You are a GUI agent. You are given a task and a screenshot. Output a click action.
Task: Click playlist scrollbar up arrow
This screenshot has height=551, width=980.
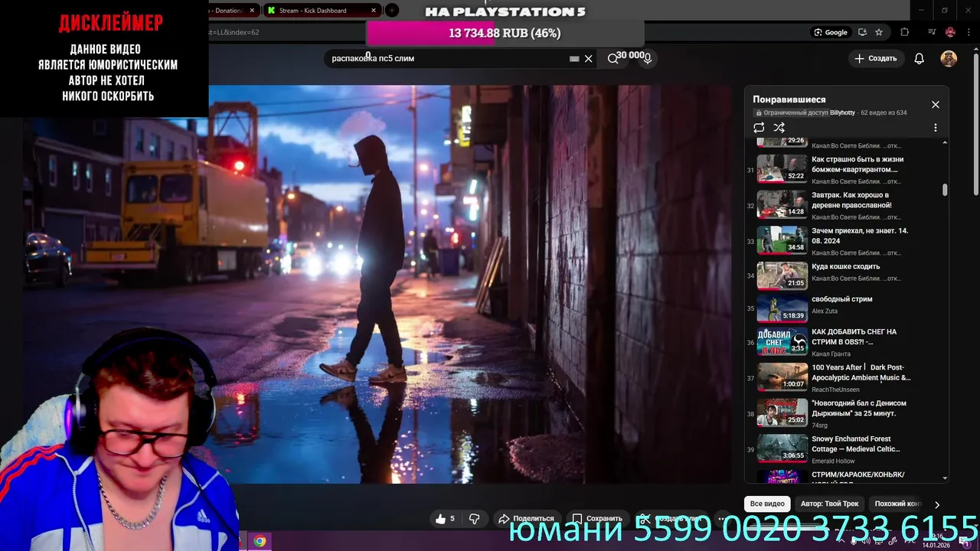pos(945,143)
